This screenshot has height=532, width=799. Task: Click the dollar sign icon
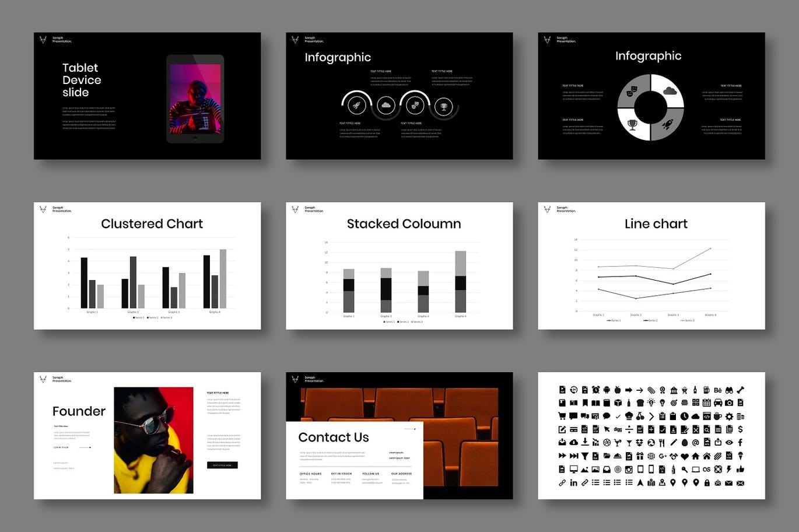click(740, 429)
